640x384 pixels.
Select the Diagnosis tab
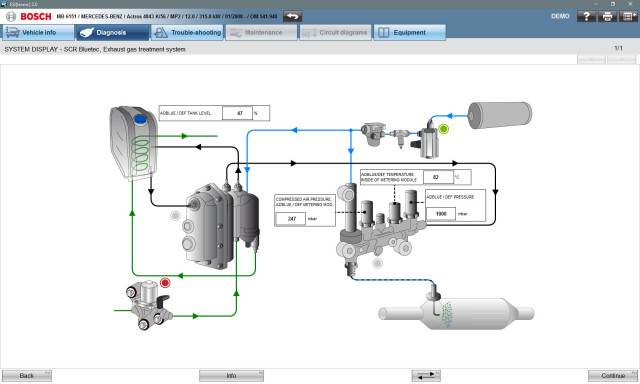113,33
